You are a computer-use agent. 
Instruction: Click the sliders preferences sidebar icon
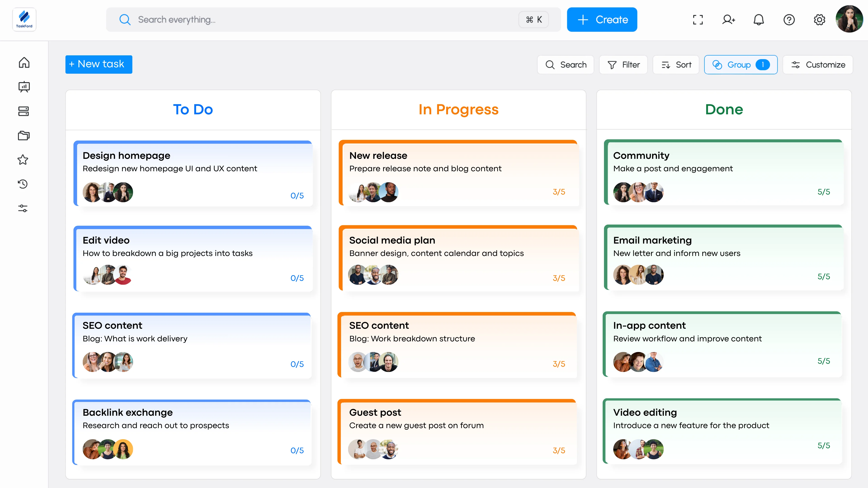pos(23,209)
